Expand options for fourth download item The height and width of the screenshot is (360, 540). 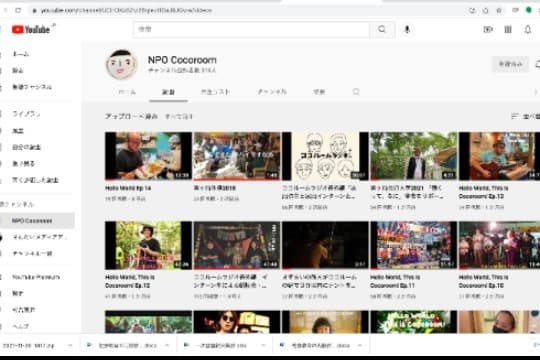click(360, 345)
